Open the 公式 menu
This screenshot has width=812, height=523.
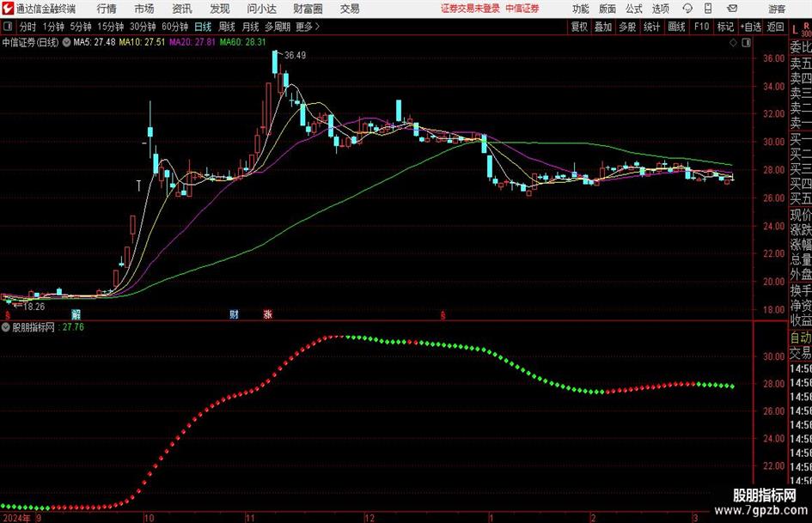click(x=634, y=9)
